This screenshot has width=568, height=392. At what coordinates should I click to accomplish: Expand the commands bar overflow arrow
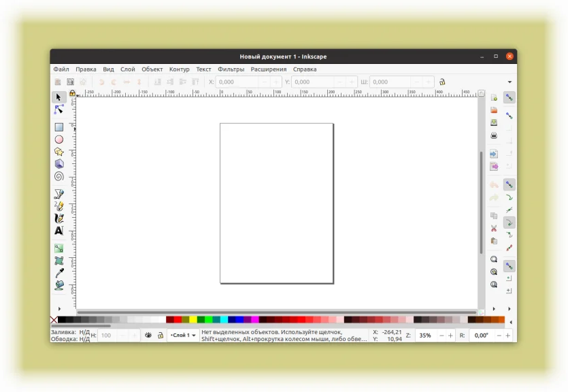[494, 309]
